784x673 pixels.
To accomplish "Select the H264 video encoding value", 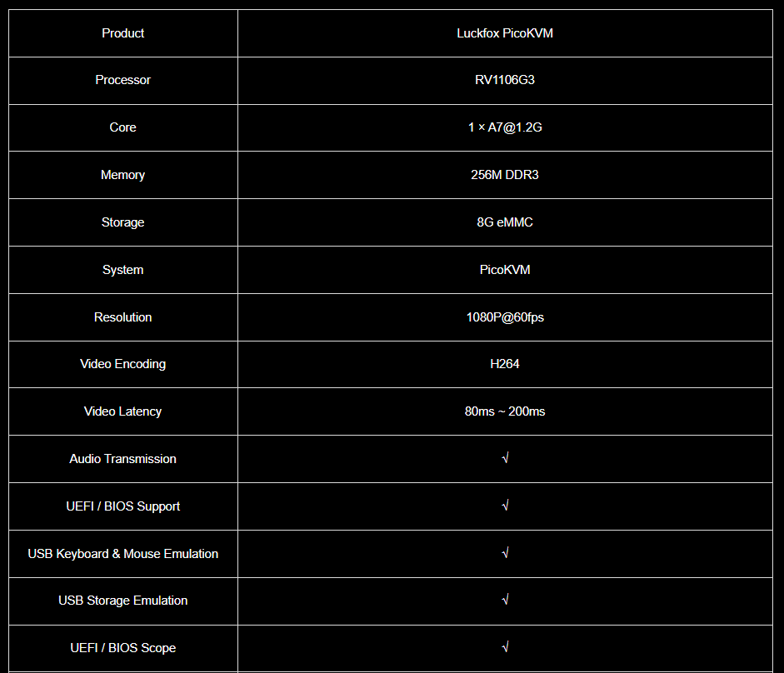I will [x=505, y=364].
